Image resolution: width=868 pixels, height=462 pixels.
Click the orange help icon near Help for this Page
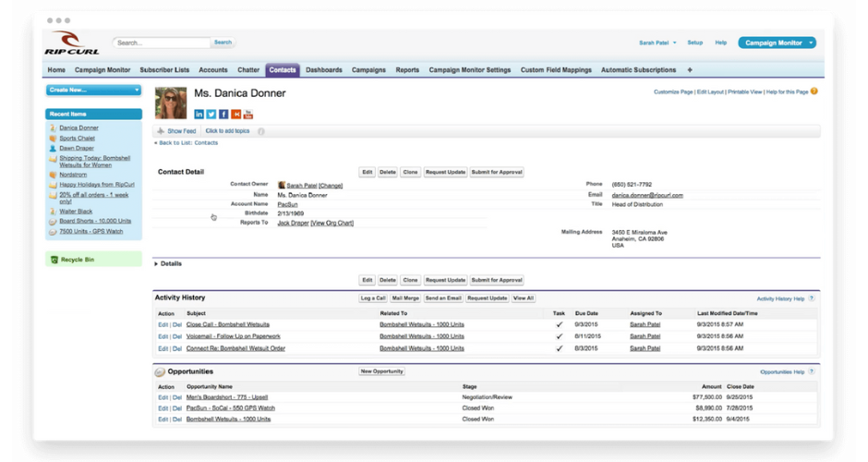[x=814, y=91]
